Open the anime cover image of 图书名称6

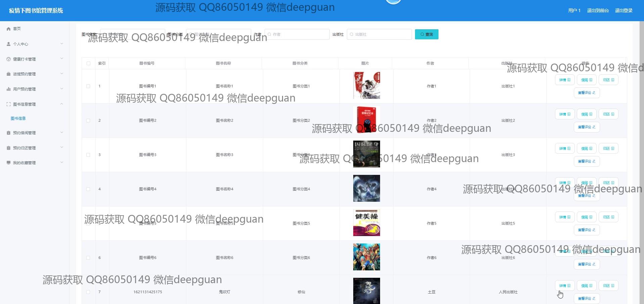click(367, 257)
